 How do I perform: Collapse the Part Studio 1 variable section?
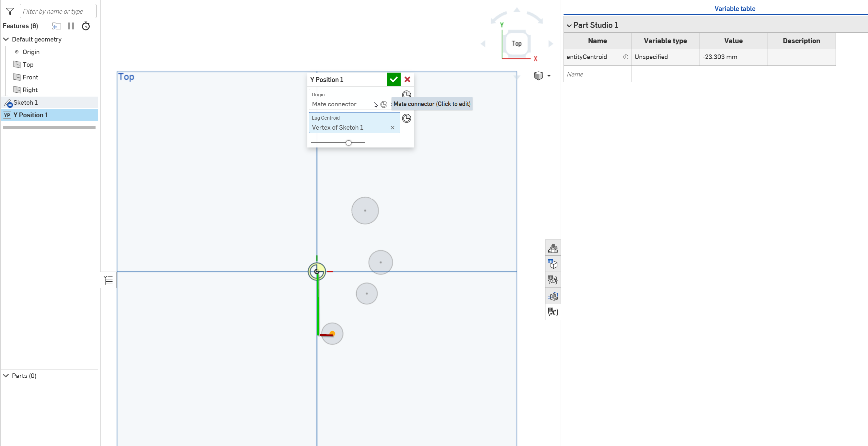click(569, 26)
